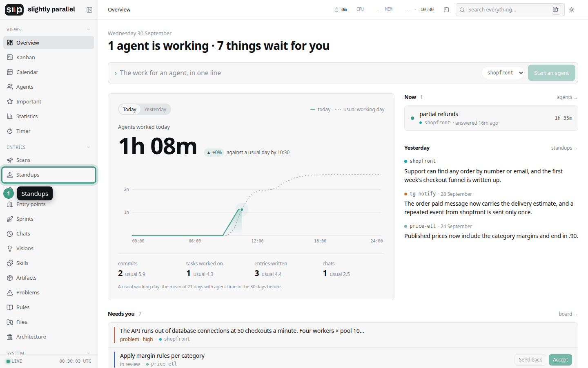Toggle light/dark theme sun icon

tap(572, 10)
